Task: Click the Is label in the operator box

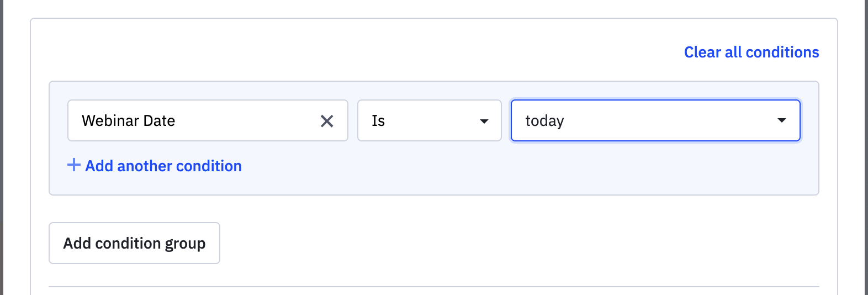Action: pyautogui.click(x=378, y=120)
